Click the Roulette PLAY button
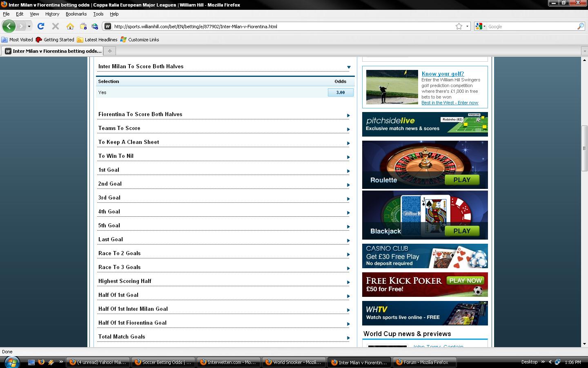588x368 pixels. (x=462, y=180)
